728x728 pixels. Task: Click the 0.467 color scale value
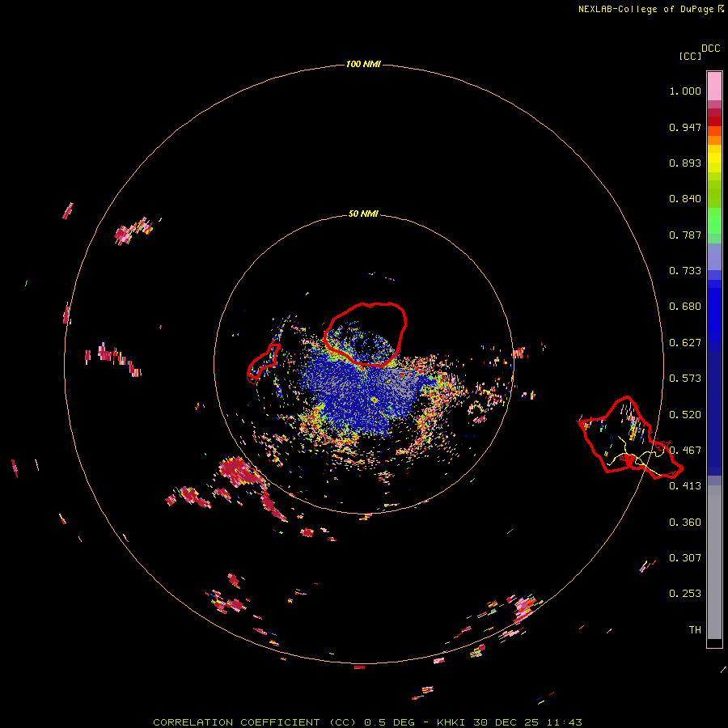click(685, 451)
